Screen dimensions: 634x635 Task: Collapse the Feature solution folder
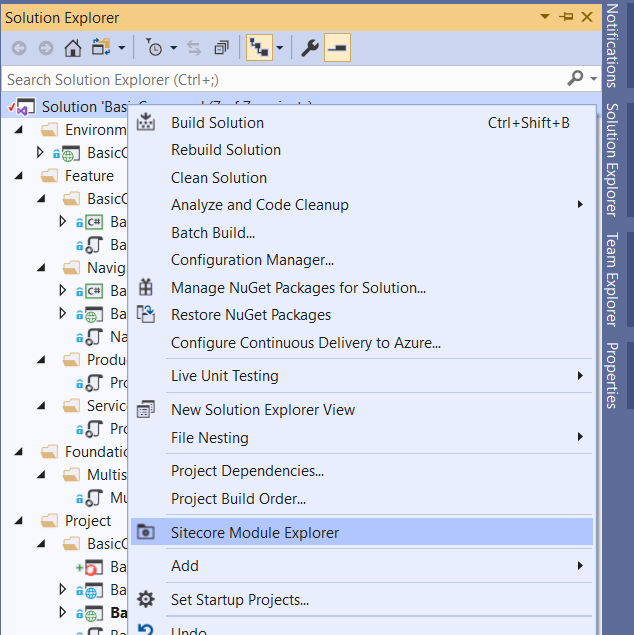point(19,176)
